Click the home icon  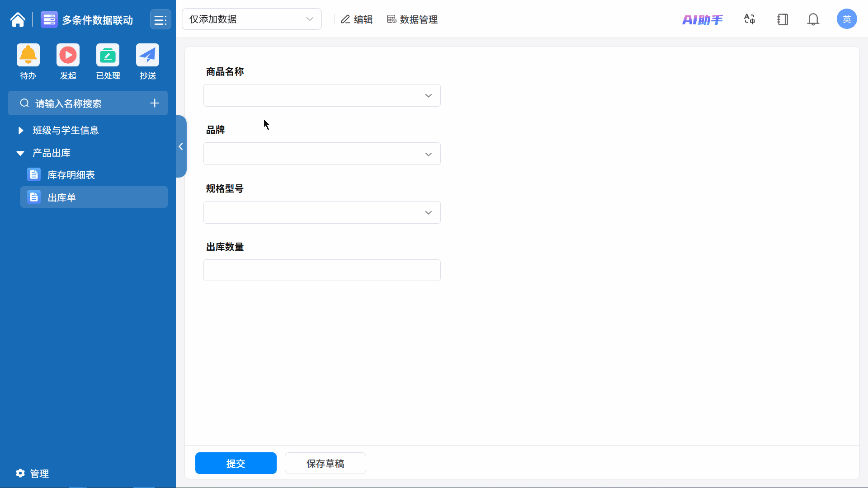point(18,20)
